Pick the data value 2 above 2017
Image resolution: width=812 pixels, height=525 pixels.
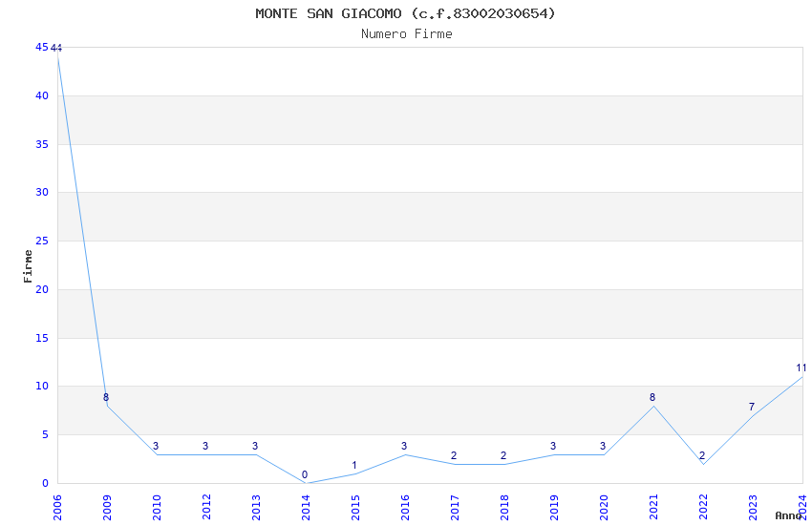(454, 455)
